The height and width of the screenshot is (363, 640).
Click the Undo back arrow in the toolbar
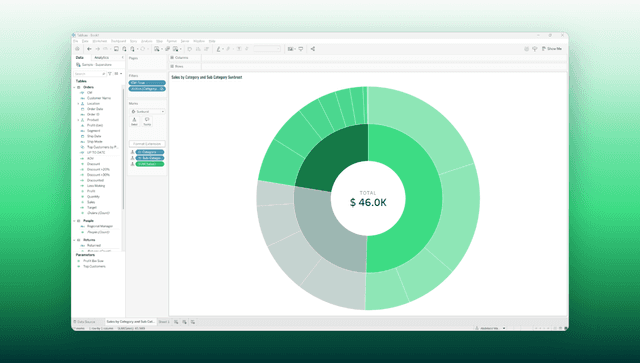tap(89, 49)
